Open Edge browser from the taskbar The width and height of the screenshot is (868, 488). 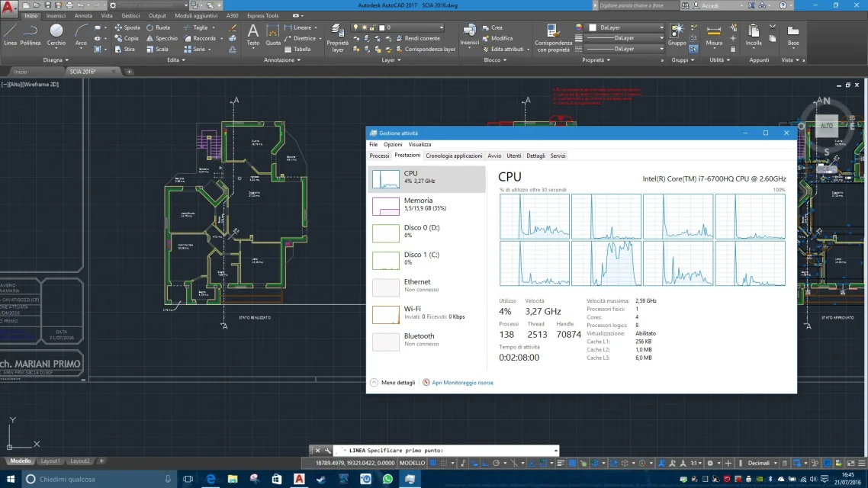click(x=211, y=479)
